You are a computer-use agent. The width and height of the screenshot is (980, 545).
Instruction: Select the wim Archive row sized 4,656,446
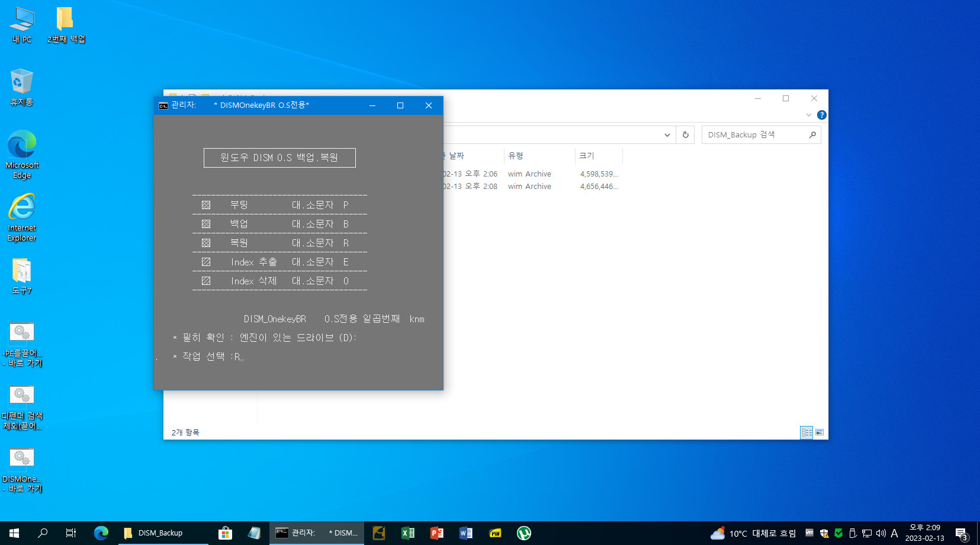click(531, 187)
